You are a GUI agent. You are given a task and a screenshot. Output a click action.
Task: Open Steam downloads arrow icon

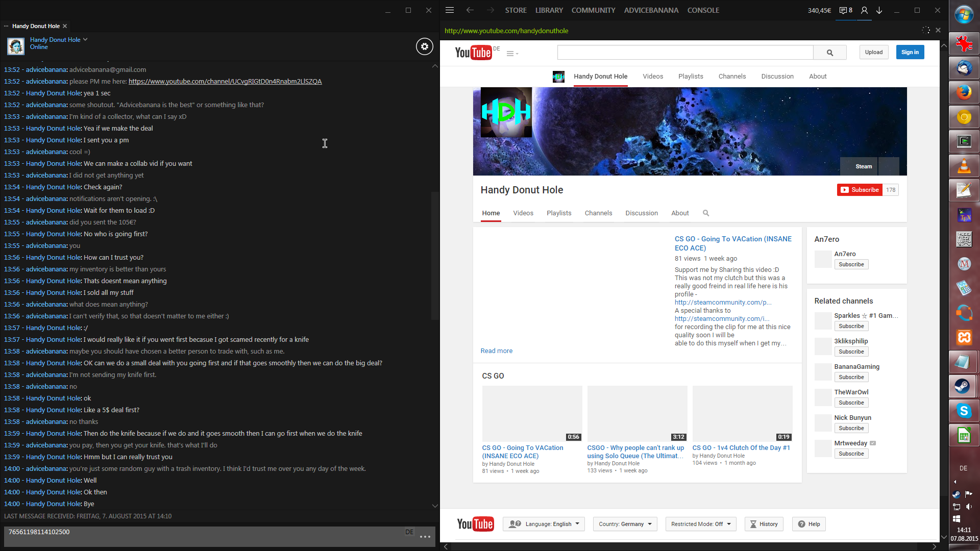point(879,10)
